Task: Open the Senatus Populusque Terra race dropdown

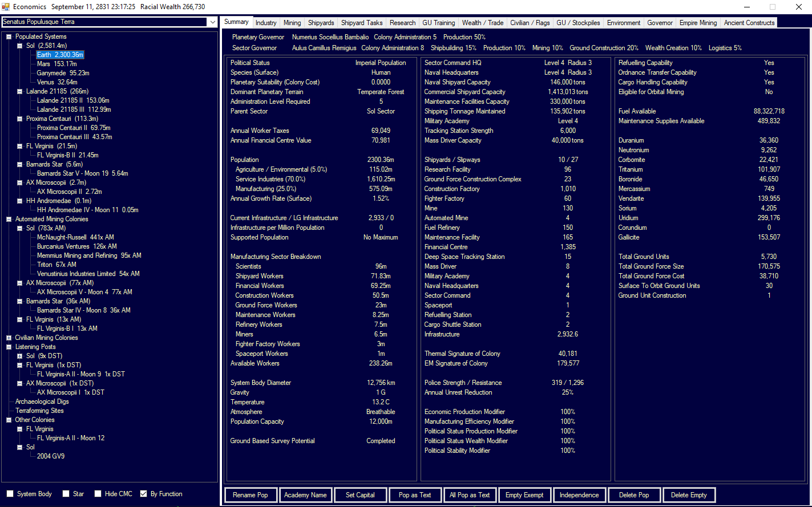Action: [212, 22]
